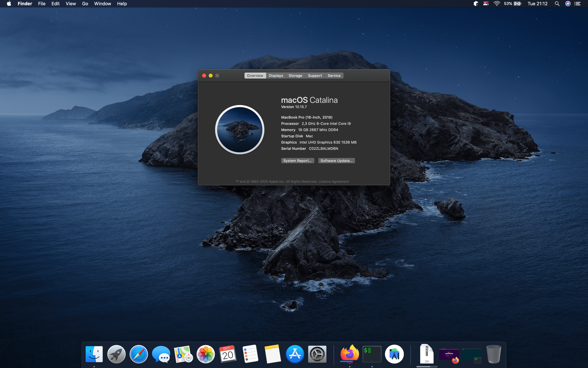Open Terminal app in Dock
Viewport: 588px width, 368px height.
click(x=372, y=354)
